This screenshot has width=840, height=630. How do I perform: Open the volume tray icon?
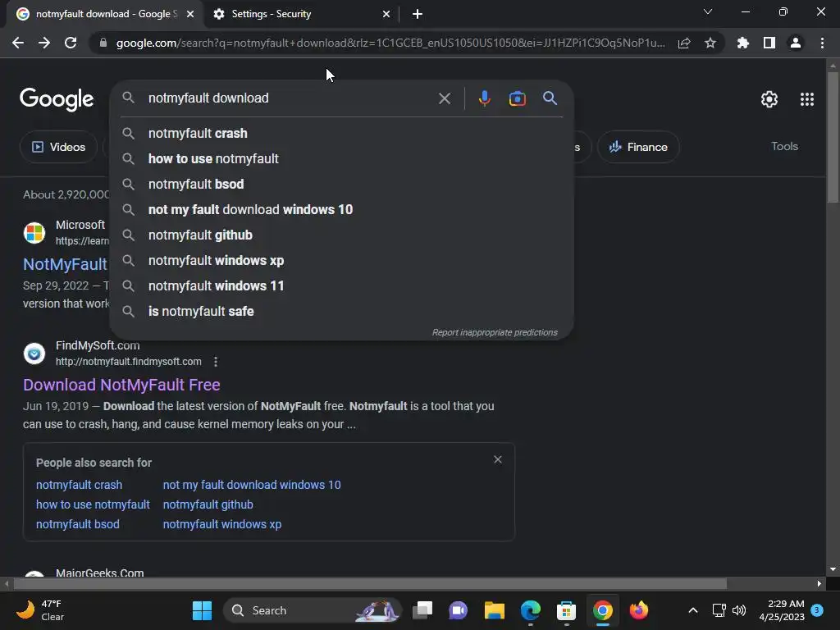(x=739, y=610)
